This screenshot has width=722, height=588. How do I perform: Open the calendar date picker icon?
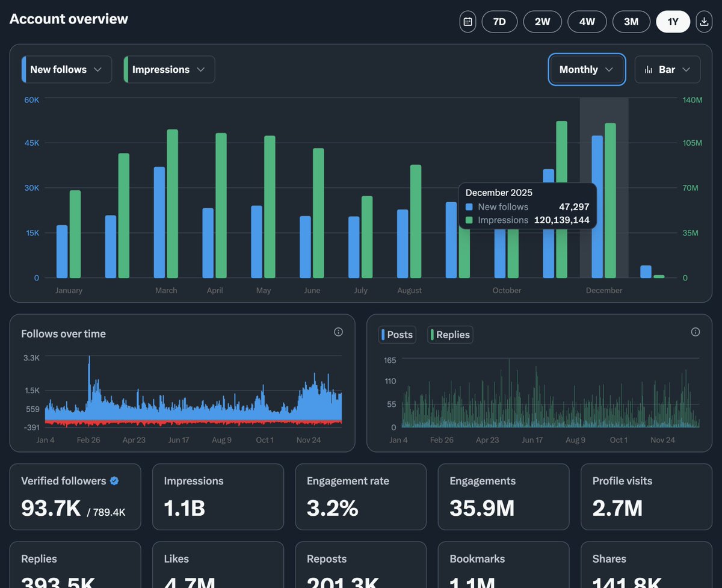(x=468, y=22)
